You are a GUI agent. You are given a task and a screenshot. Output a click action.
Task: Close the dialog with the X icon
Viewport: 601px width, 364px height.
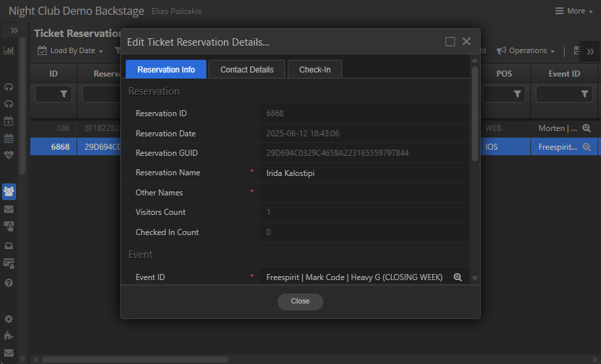467,42
